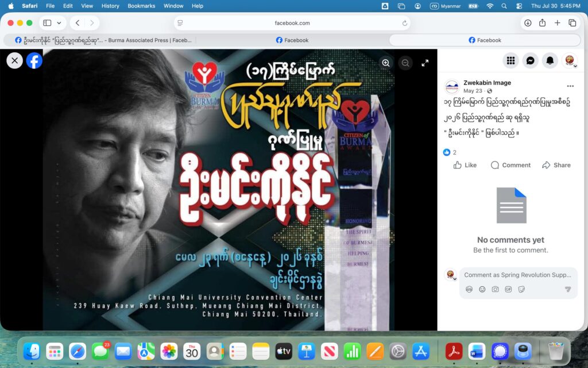Insert avatar sticker in comment

pyautogui.click(x=469, y=289)
